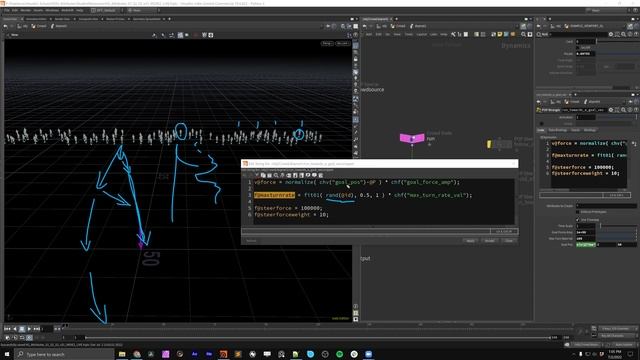The image size is (640, 360).
Task: Open the network editor Layout menu
Action: pos(422,34)
